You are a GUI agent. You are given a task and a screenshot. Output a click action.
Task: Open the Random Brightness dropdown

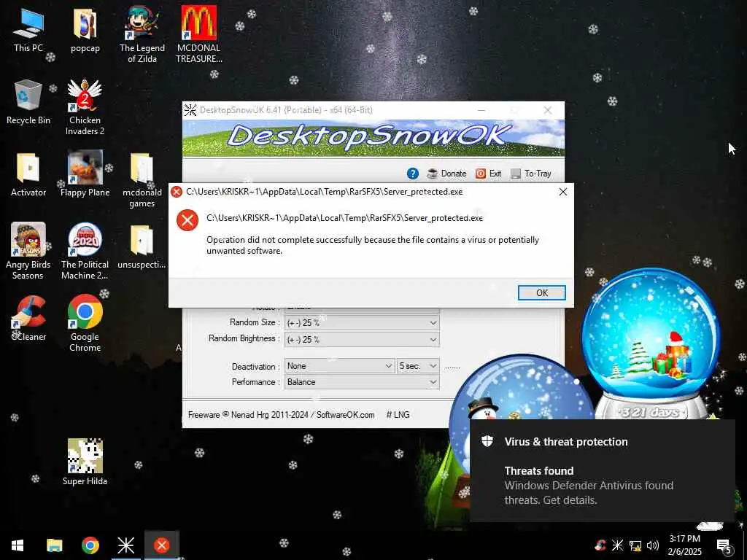click(362, 340)
